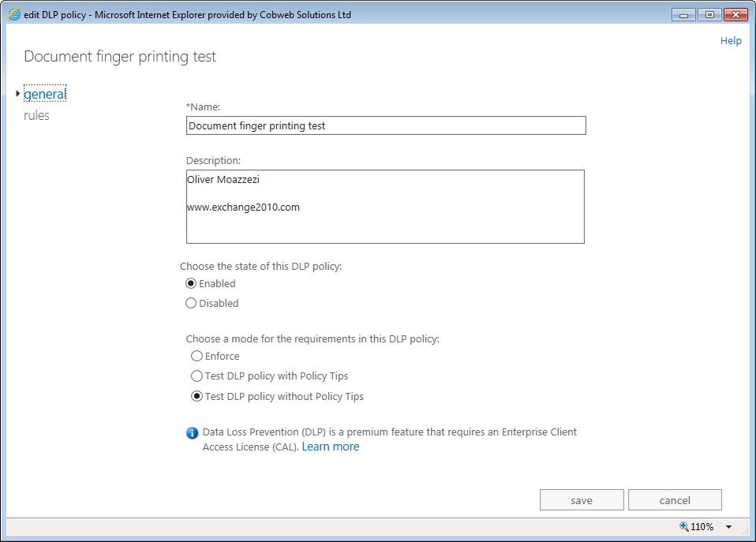Screen dimensions: 756x542
Task: Select Test DLP policy with Policy Tips
Action: pyautogui.click(x=196, y=376)
